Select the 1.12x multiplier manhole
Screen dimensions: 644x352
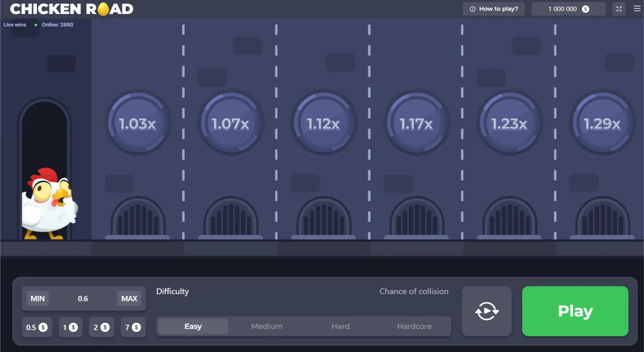click(323, 123)
